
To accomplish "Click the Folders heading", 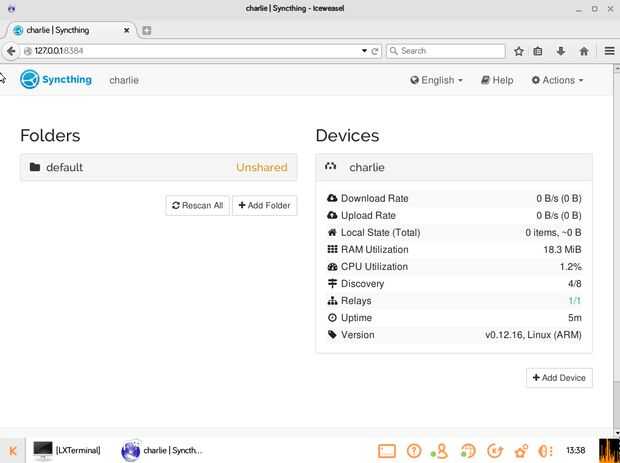I will pyautogui.click(x=50, y=136).
